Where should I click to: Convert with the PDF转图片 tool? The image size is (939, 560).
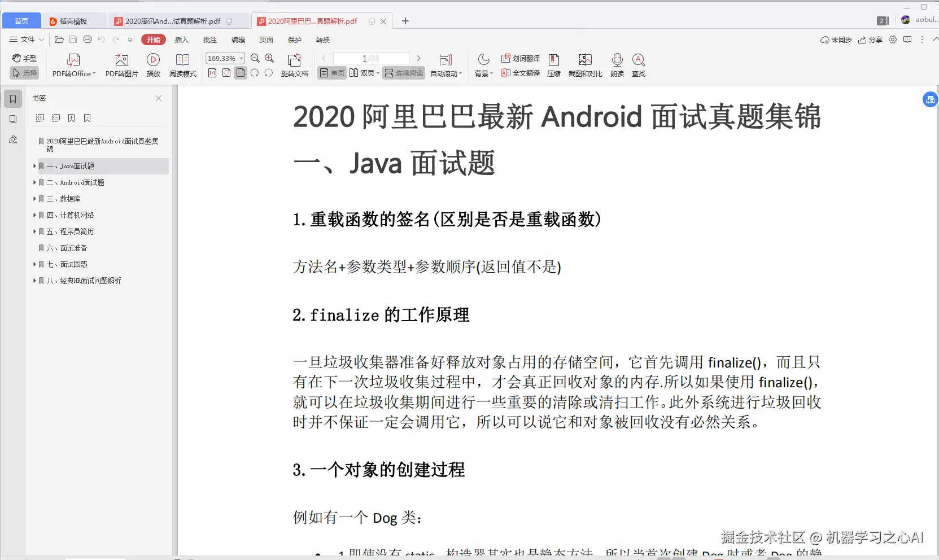pos(121,65)
